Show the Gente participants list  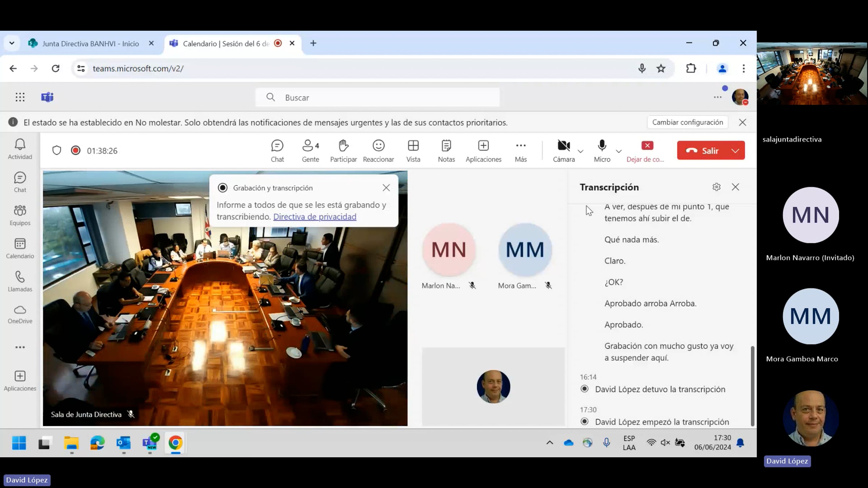point(310,151)
